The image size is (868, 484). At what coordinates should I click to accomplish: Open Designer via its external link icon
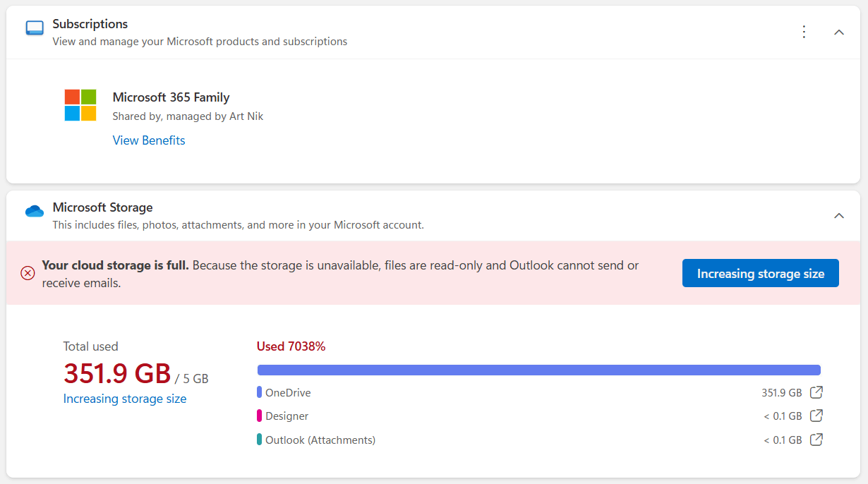[816, 416]
